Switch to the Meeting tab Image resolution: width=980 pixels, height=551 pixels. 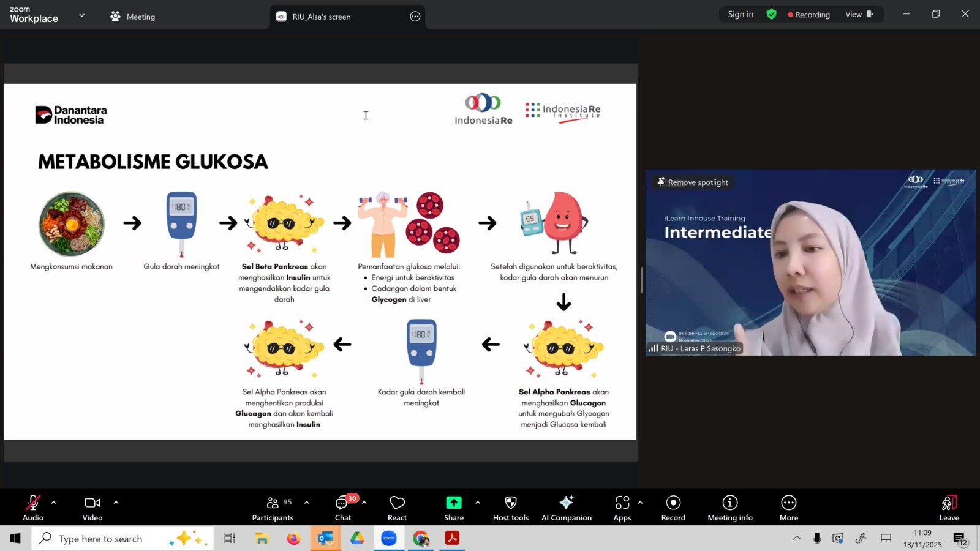[133, 17]
